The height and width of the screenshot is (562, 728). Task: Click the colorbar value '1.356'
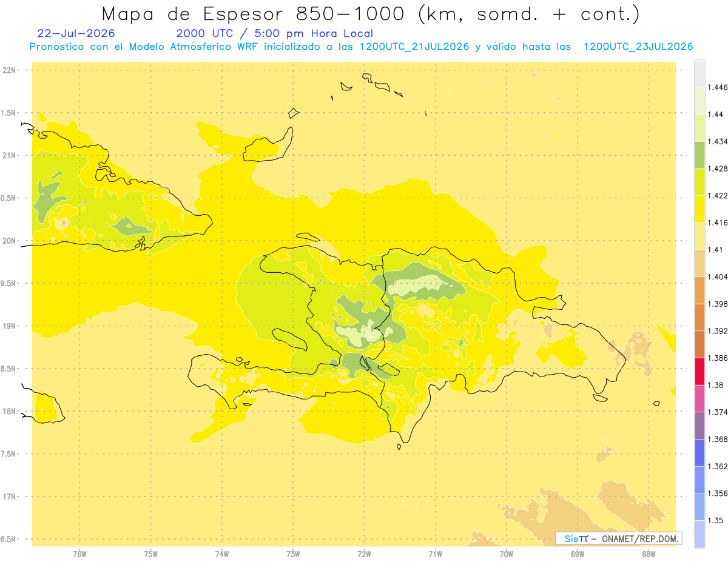pos(718,493)
